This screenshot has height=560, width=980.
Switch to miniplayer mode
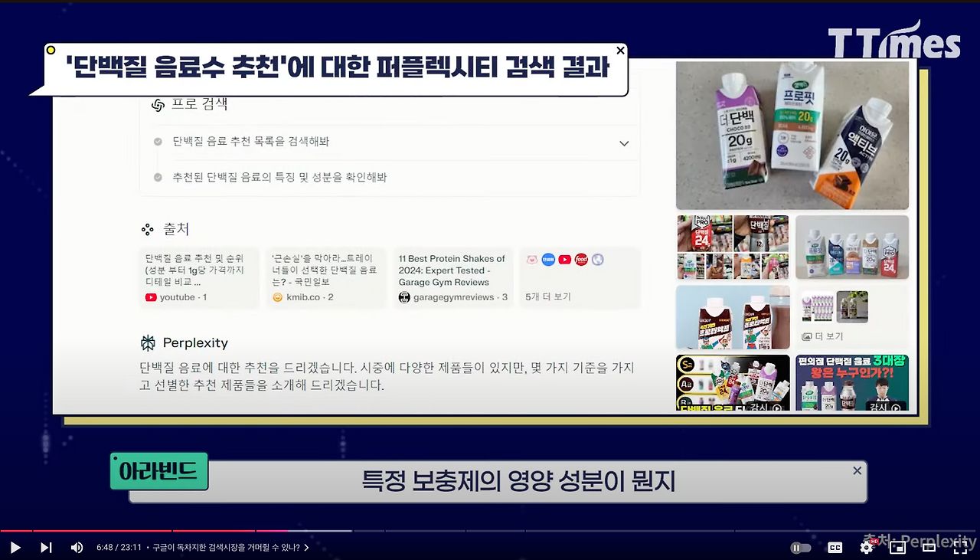tap(897, 548)
